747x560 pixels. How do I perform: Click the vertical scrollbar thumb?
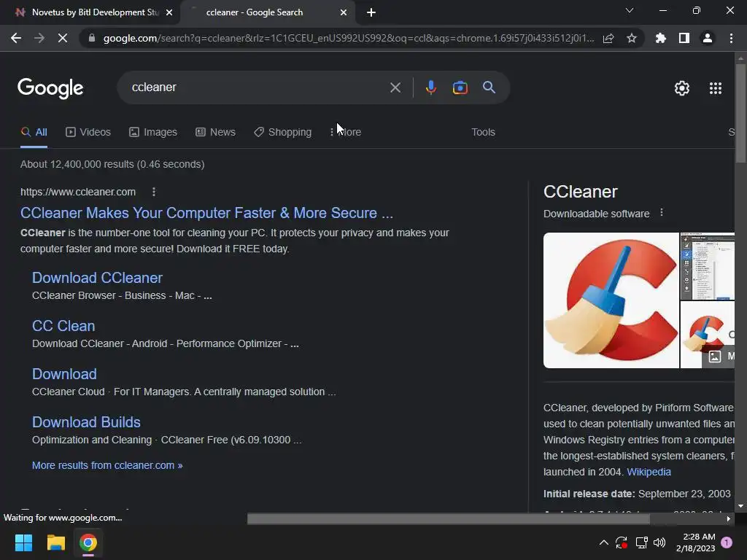(740, 113)
